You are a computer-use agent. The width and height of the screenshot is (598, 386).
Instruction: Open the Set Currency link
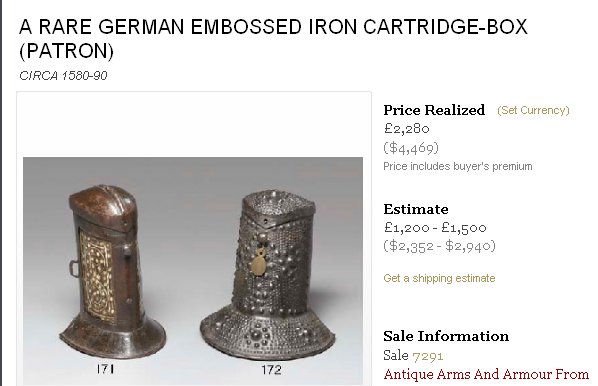533,110
